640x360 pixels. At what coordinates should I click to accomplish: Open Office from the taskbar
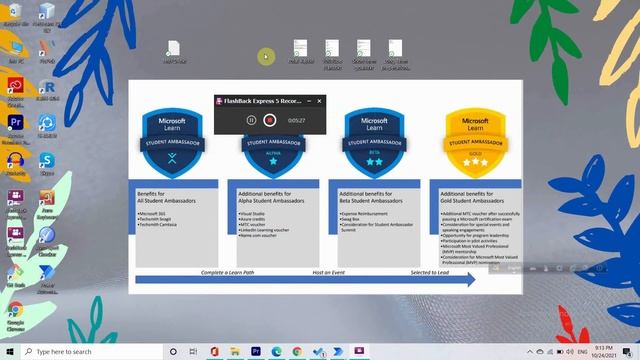(214, 351)
